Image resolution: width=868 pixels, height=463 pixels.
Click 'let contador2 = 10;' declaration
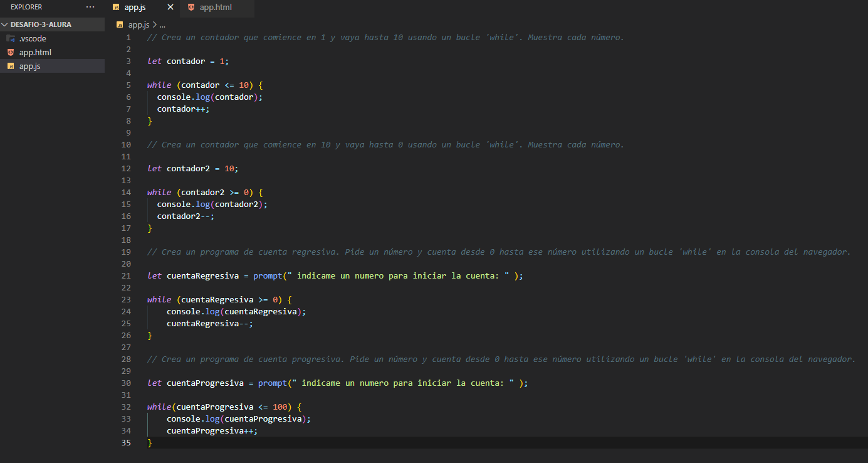193,169
